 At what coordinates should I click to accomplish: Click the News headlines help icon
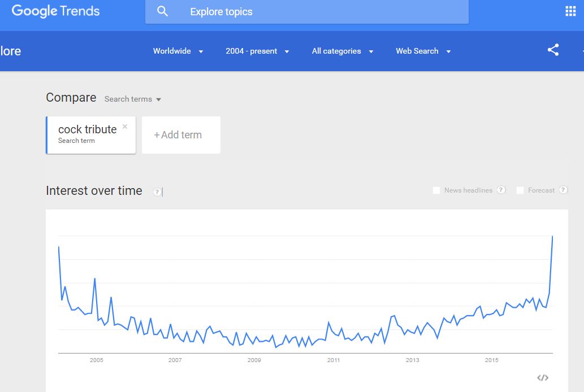click(x=501, y=190)
